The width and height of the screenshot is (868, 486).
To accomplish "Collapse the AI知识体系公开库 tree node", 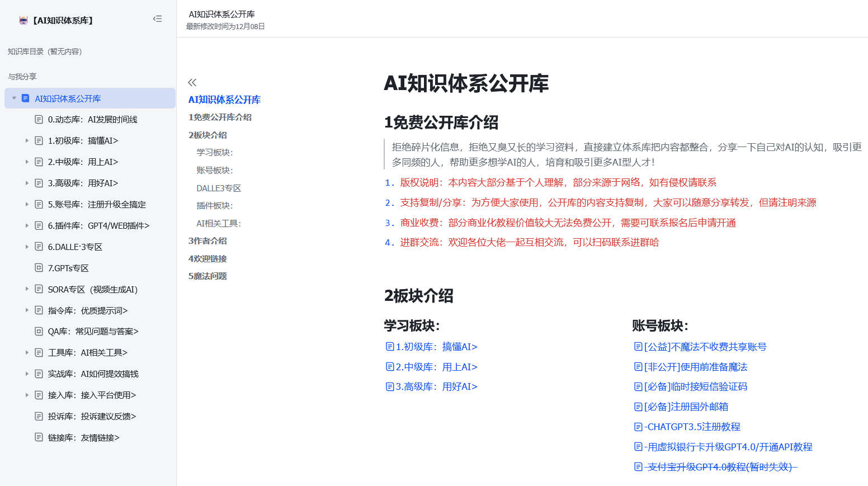I will pyautogui.click(x=14, y=98).
